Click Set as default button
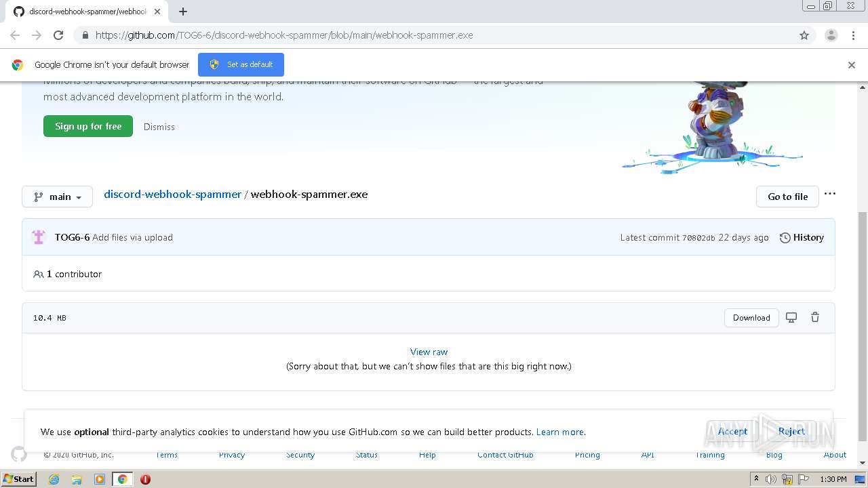Screen dimensions: 868x488 (241, 64)
